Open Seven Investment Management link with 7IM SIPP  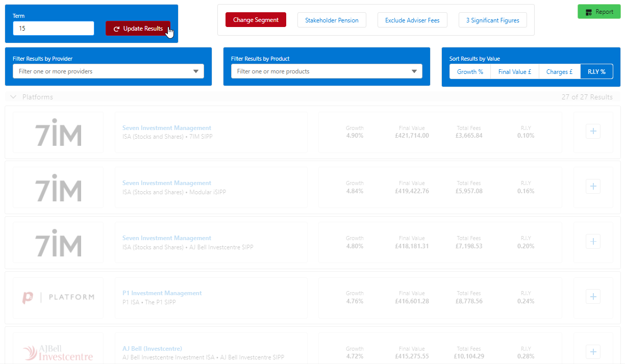coord(167,128)
